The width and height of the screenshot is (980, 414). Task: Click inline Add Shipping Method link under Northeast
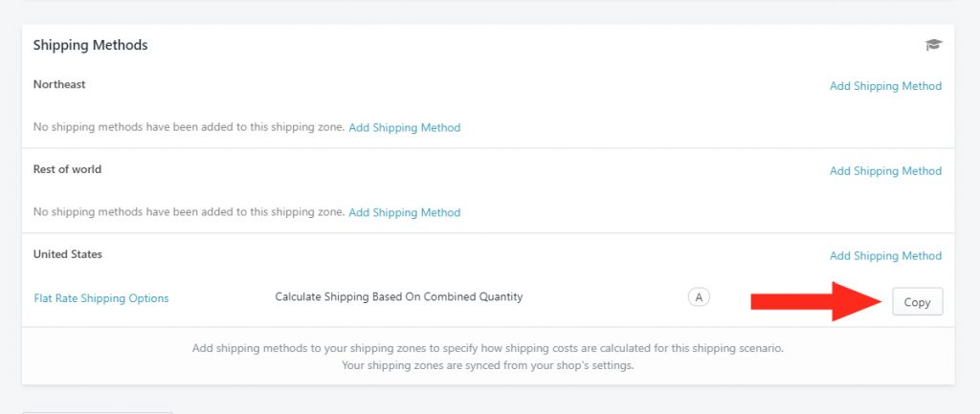[405, 127]
